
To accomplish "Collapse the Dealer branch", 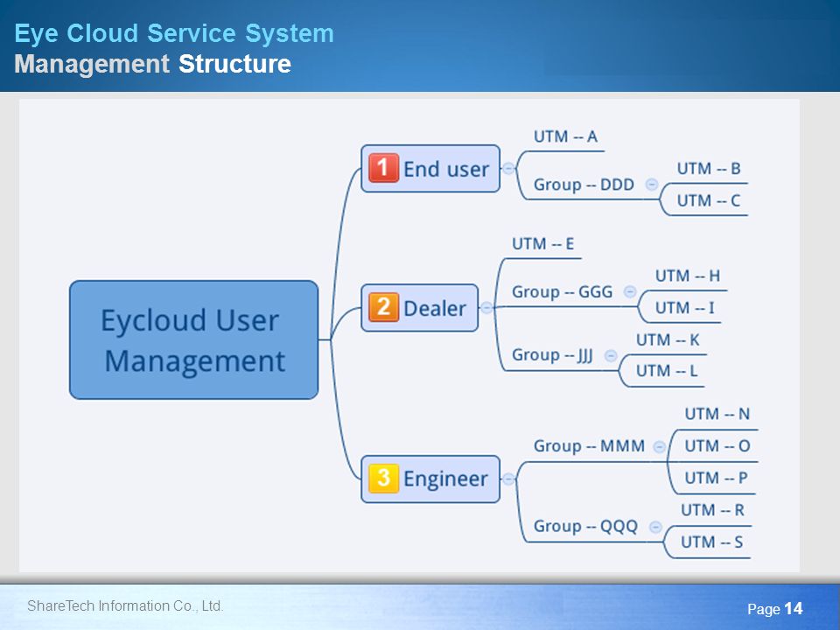I will coord(486,307).
